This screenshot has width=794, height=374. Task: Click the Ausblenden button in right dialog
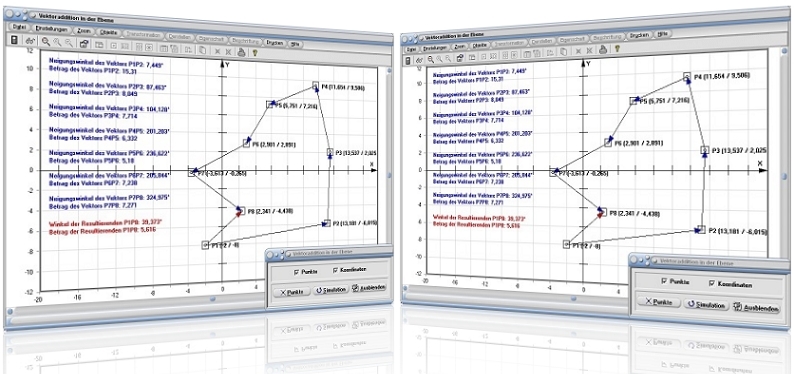click(x=756, y=308)
